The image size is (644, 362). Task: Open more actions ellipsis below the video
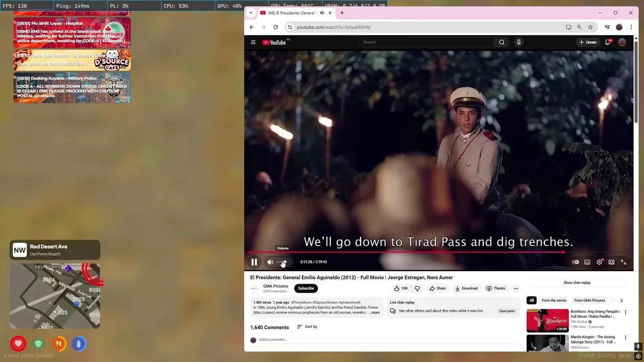tap(516, 289)
